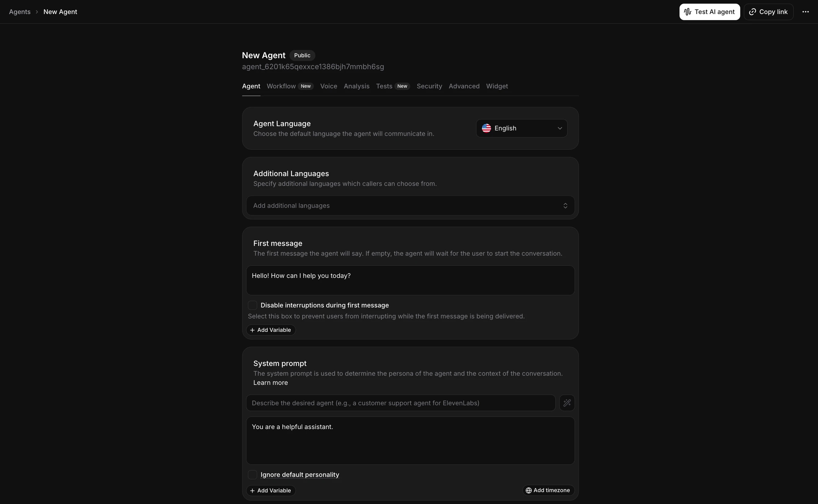The width and height of the screenshot is (818, 504).
Task: Click the system prompt text area
Action: tap(410, 440)
